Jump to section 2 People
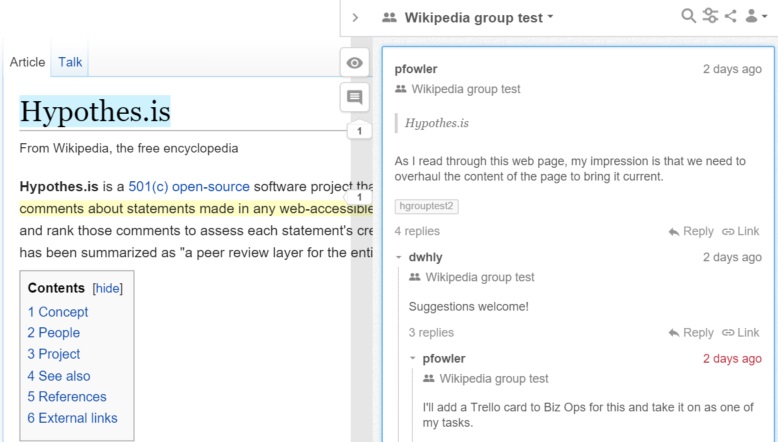The image size is (778, 442). click(54, 333)
